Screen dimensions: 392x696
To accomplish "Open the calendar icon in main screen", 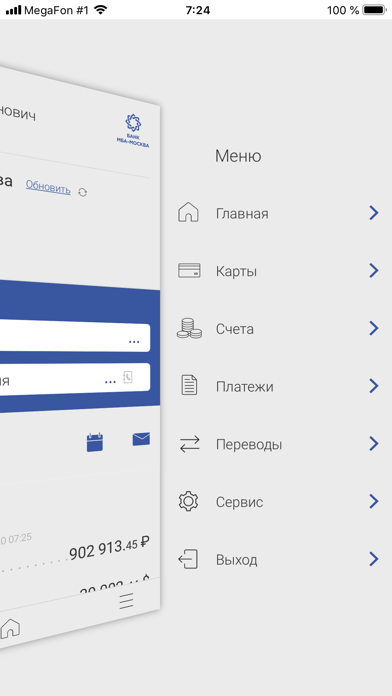I will (x=95, y=442).
